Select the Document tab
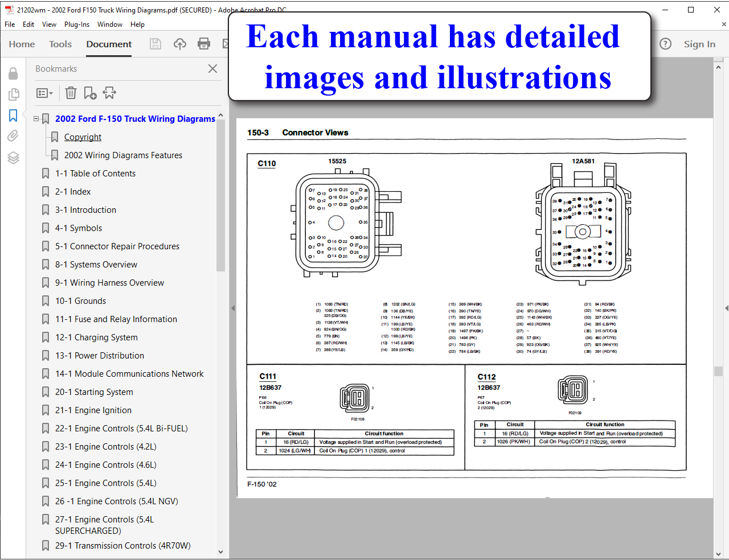729x560 pixels. point(109,44)
